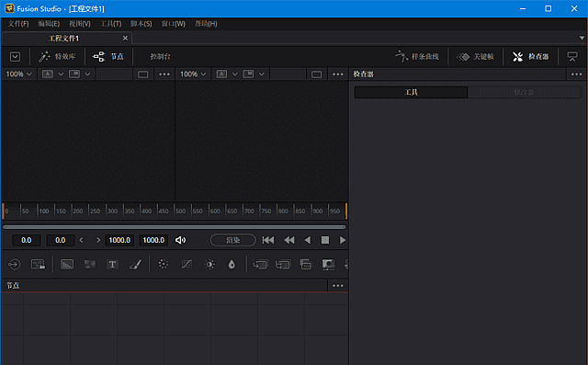Play forward
Screen dimensions: 588x365
(343, 240)
